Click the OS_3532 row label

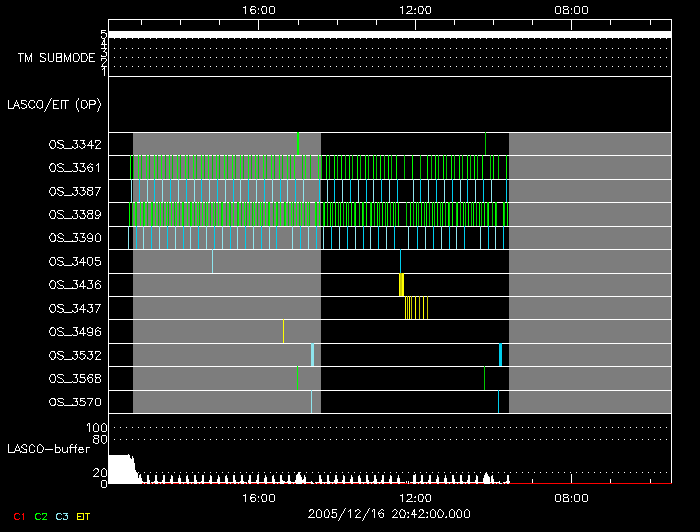coord(75,355)
